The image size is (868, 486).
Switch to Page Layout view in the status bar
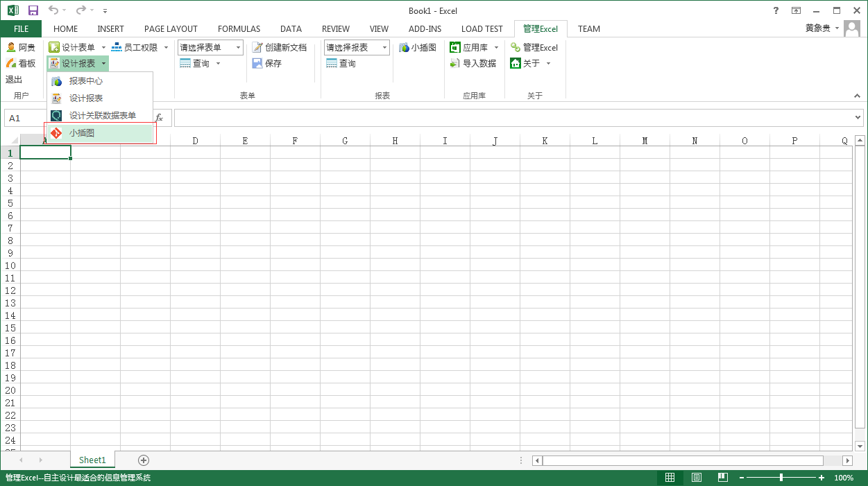click(x=696, y=478)
